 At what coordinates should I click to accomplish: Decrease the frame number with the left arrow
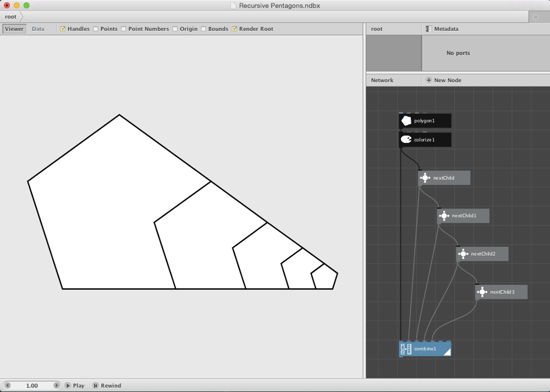point(7,385)
